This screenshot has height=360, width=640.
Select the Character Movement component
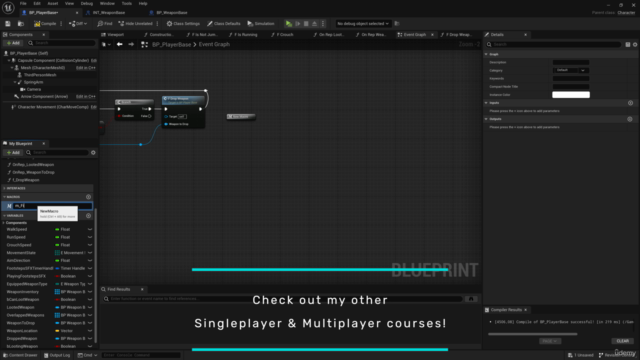pos(53,107)
